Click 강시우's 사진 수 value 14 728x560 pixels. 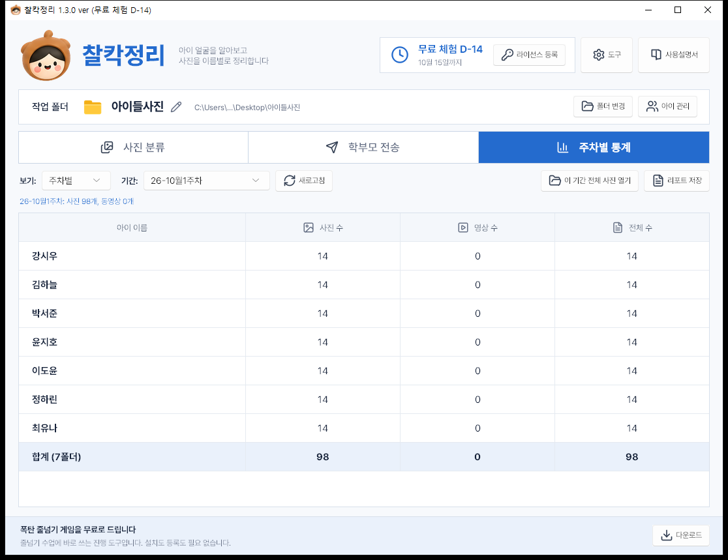[x=323, y=256]
